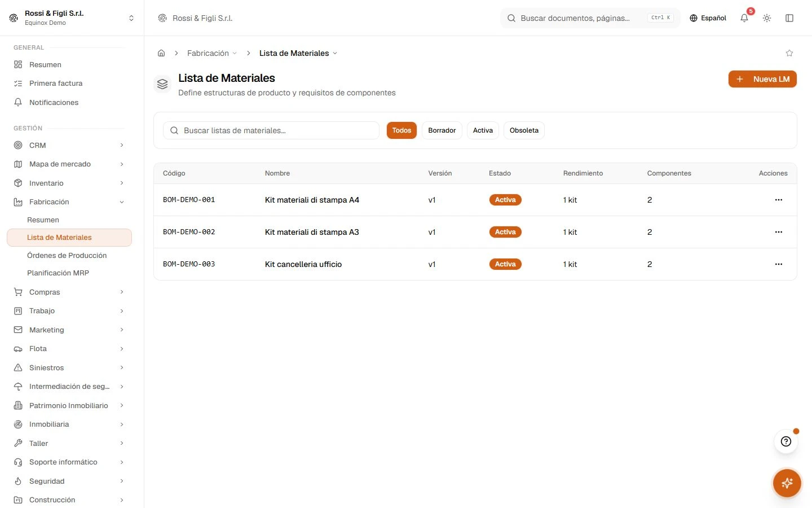Open the Mapa de mercado sidebar item
812x508 pixels.
click(69, 164)
